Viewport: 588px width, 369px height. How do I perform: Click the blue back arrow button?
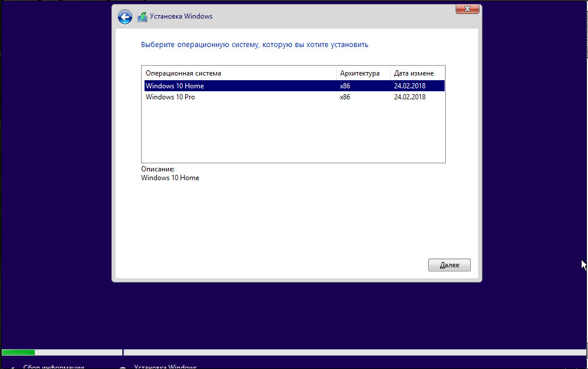coord(125,17)
